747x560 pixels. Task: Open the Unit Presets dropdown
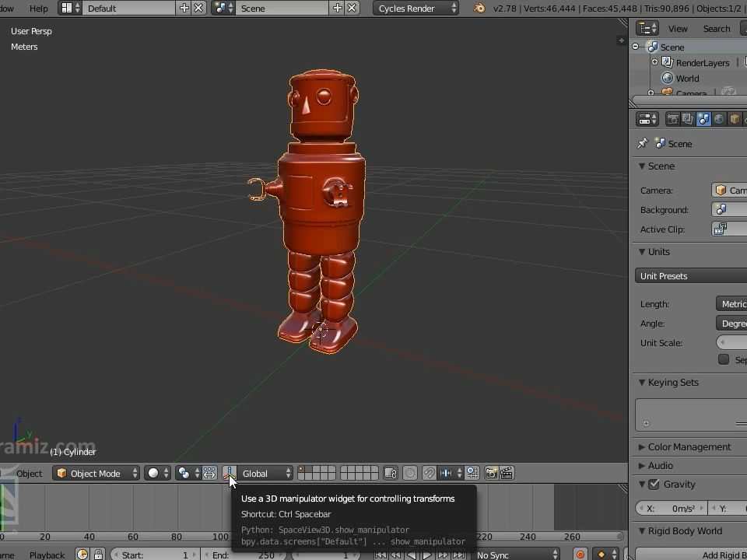coord(691,276)
